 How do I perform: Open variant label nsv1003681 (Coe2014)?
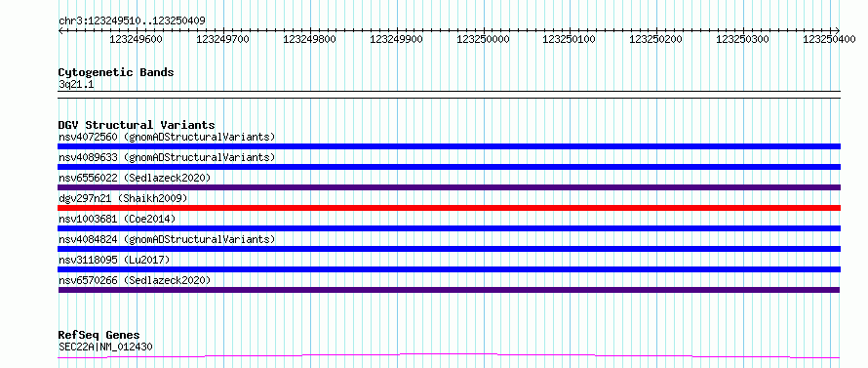click(x=117, y=219)
